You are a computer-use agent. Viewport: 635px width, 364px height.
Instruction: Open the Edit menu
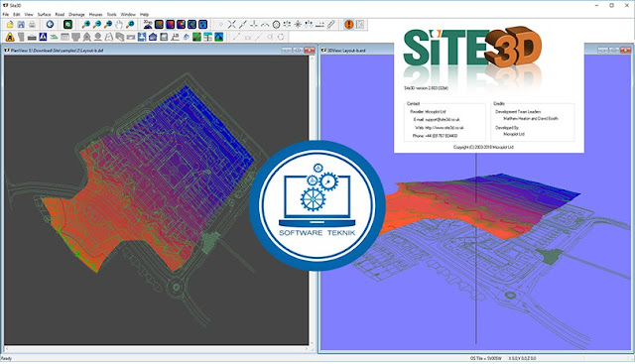tap(17, 14)
